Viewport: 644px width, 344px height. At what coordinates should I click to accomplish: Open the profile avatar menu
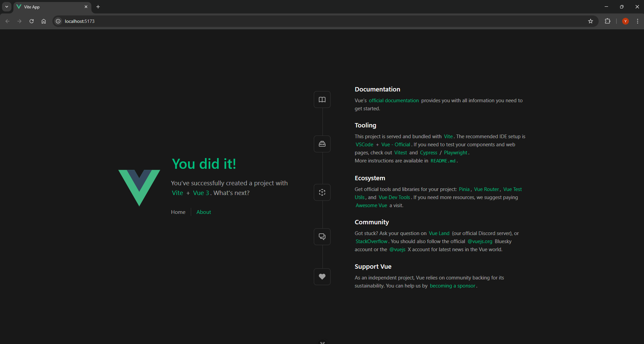pos(625,21)
